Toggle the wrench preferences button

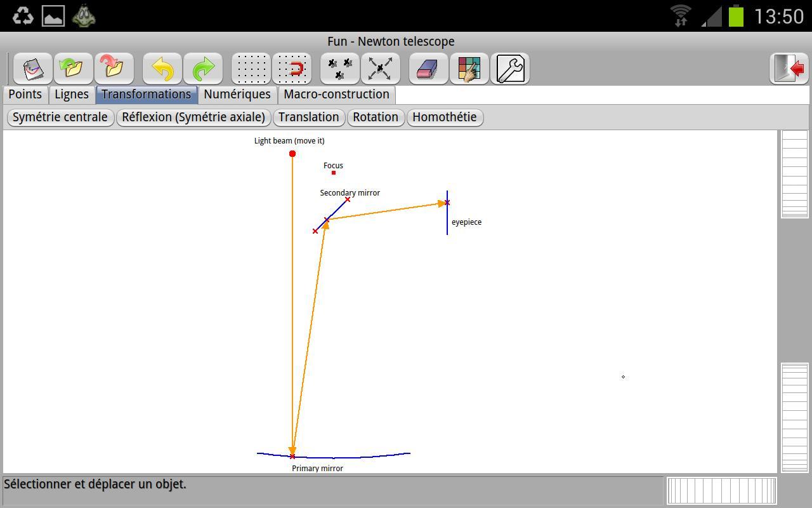[510, 69]
